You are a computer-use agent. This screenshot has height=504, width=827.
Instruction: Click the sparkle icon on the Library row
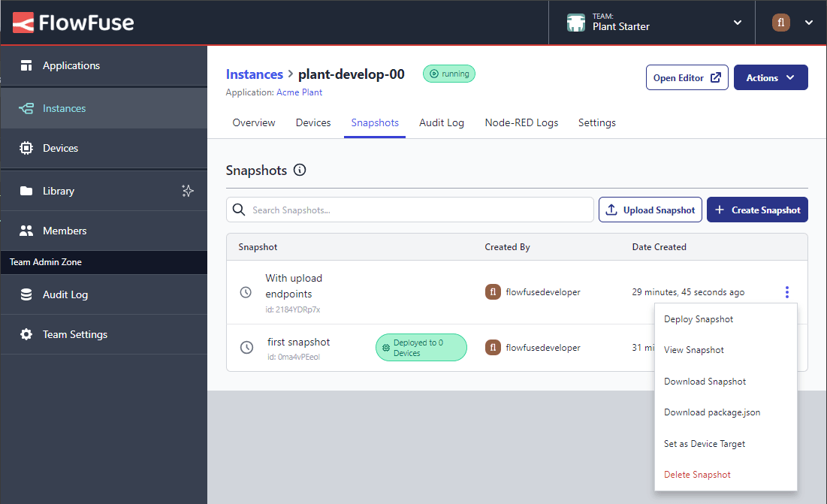188,191
